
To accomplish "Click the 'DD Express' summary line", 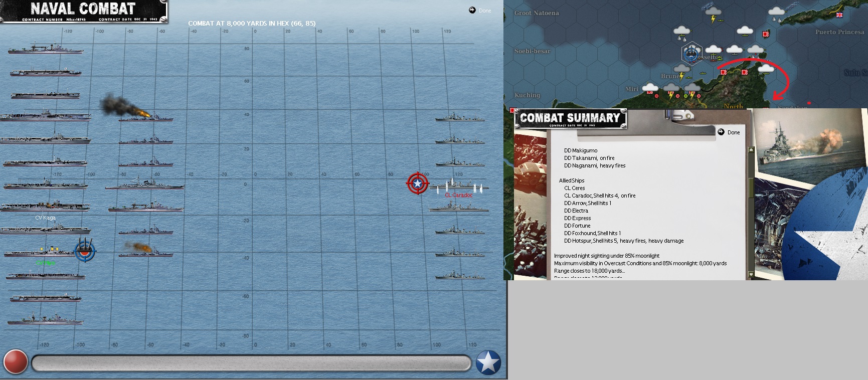I will [x=577, y=218].
